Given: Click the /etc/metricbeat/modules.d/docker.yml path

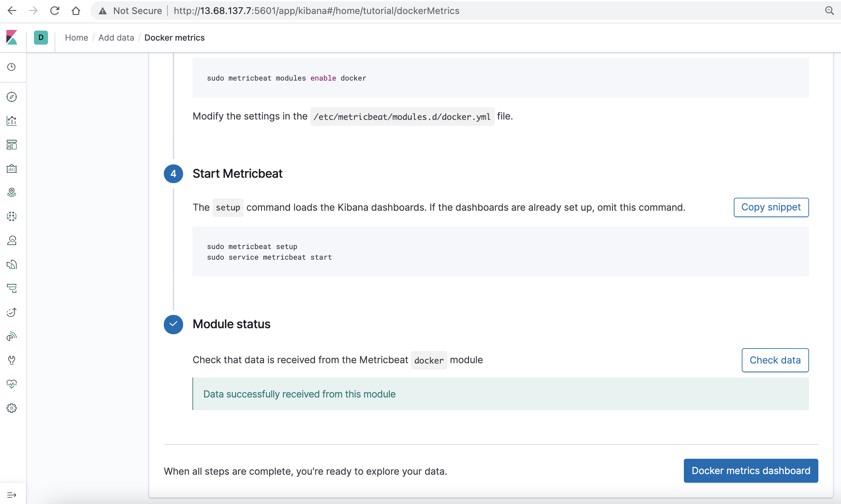Looking at the screenshot, I should [402, 117].
